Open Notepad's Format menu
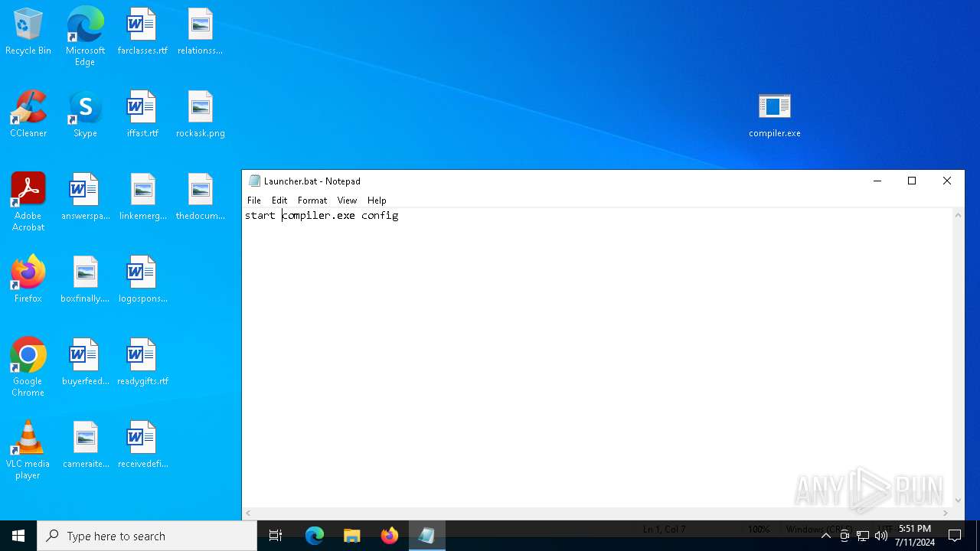 tap(312, 201)
